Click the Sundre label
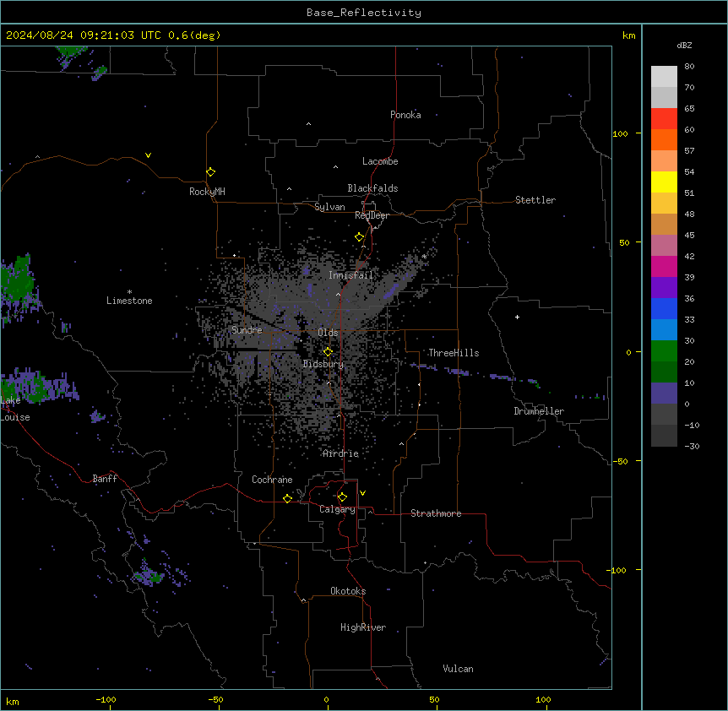Viewport: 728px width, 711px height. [x=247, y=330]
